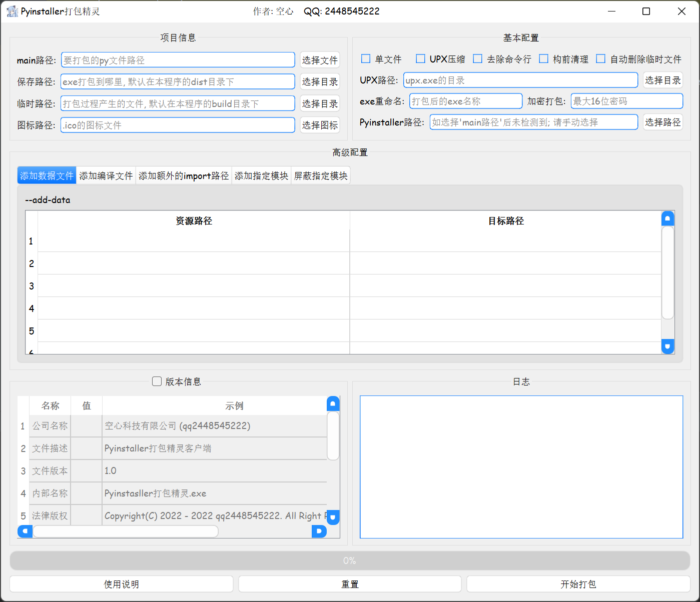
Task: Click add-data table scroll down arrow
Action: click(667, 346)
